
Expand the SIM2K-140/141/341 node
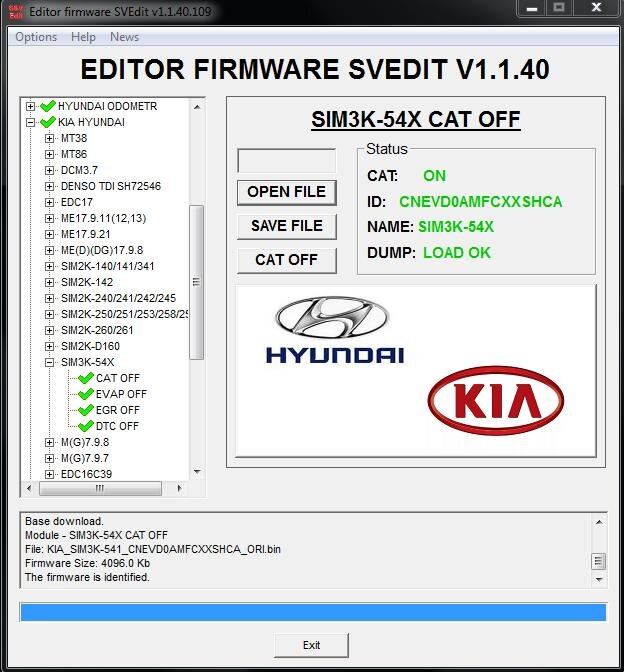49,266
